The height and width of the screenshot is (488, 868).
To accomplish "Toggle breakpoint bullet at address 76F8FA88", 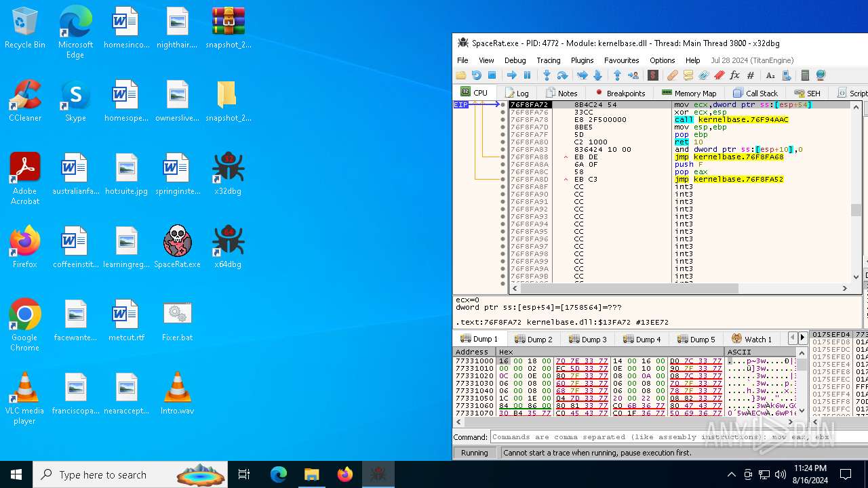I will [x=502, y=157].
